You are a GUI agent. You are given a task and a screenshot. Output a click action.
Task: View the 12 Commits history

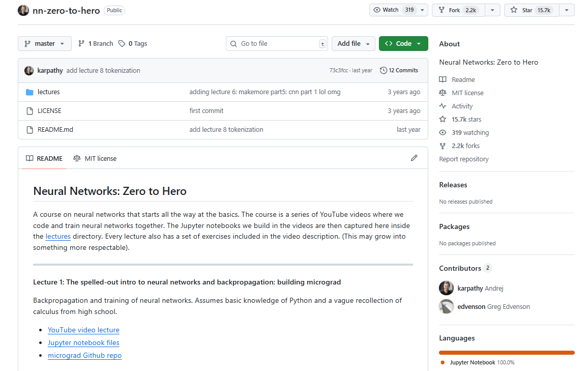(x=399, y=71)
